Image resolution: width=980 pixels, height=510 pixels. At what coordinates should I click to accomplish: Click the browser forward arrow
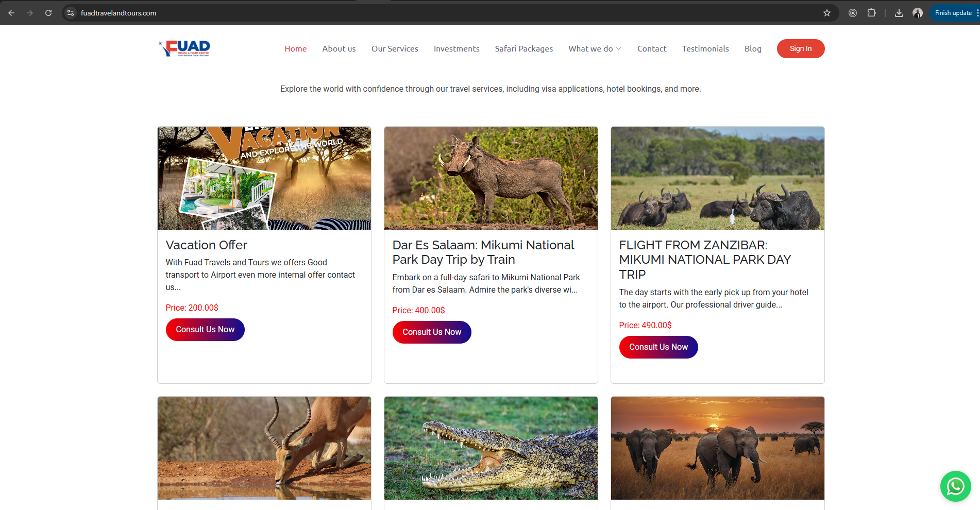tap(30, 12)
